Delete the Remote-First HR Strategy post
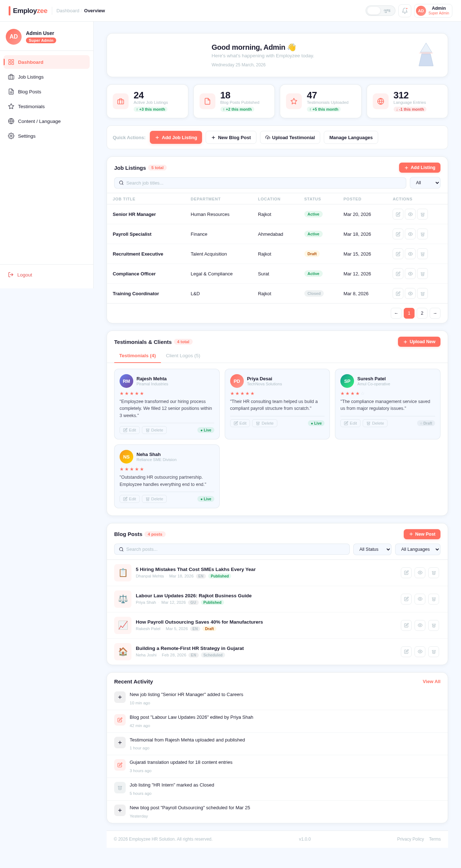 pyautogui.click(x=434, y=652)
